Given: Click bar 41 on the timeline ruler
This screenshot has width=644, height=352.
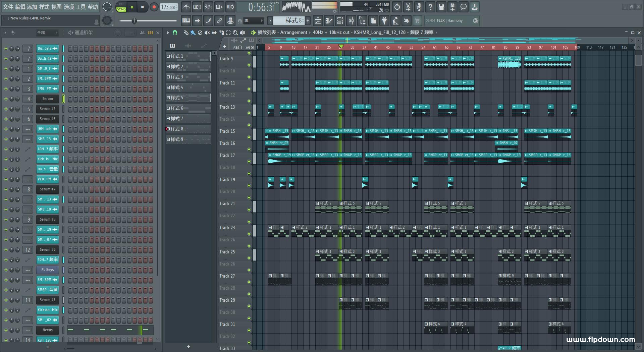Looking at the screenshot, I should (376, 47).
